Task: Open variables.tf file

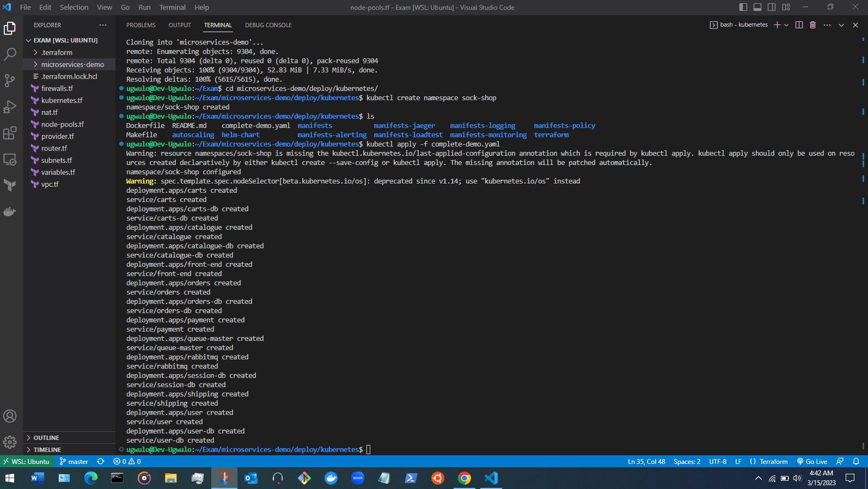Action: pyautogui.click(x=69, y=172)
